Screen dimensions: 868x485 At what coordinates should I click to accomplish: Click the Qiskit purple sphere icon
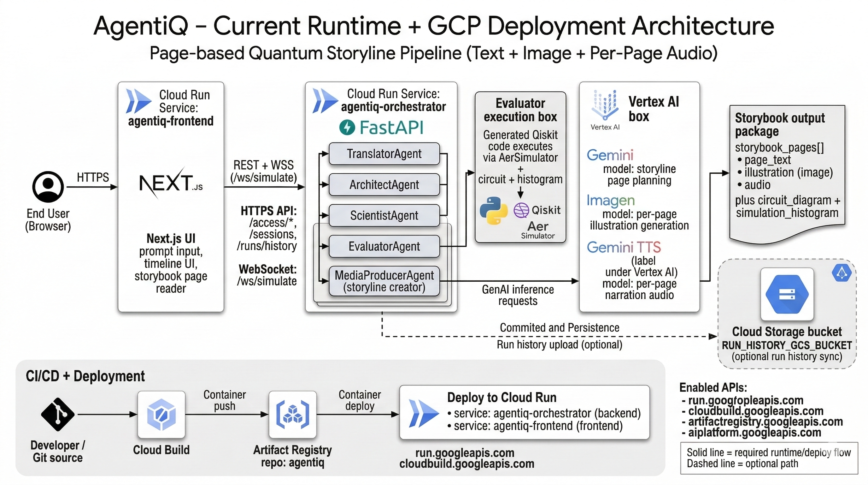(521, 210)
